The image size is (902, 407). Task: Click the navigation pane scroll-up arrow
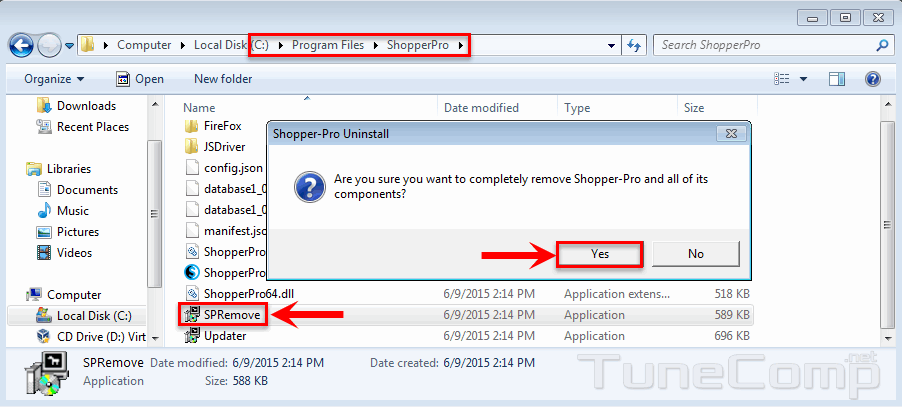155,105
